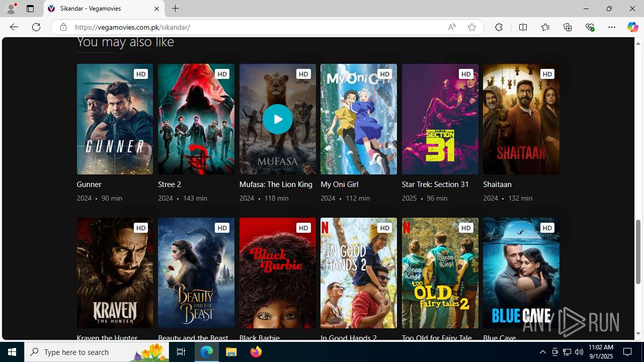
Task: Open Browser essentials
Action: coord(590,27)
